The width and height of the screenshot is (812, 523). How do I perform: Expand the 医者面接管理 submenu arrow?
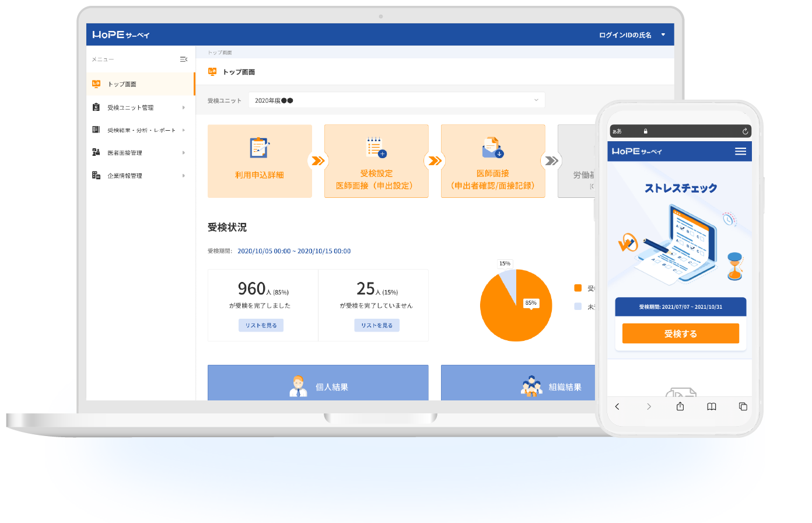184,153
